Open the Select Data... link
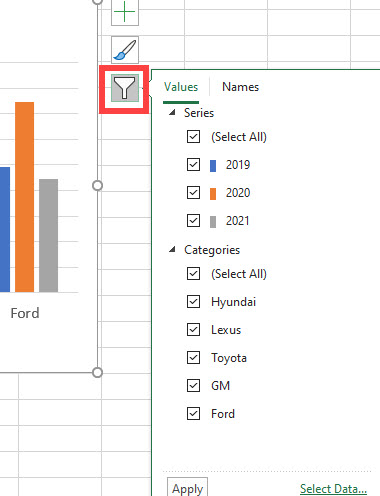The height and width of the screenshot is (496, 380). (x=333, y=489)
